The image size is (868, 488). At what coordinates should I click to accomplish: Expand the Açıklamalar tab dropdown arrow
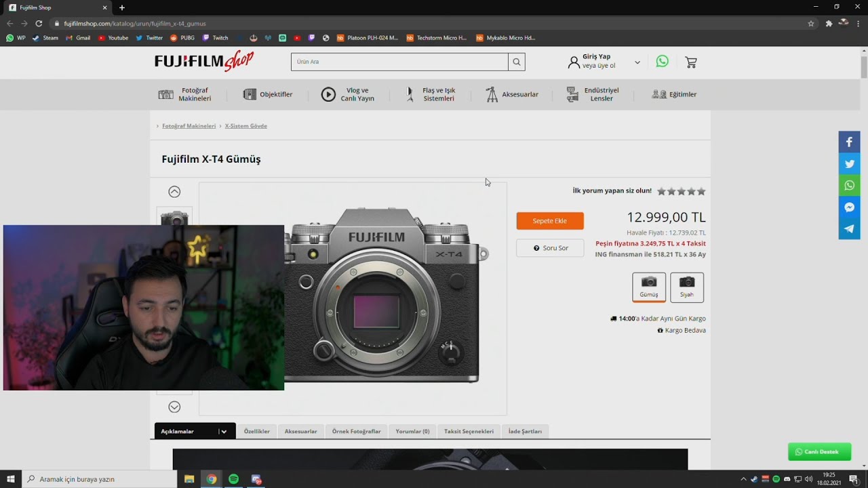tap(223, 432)
